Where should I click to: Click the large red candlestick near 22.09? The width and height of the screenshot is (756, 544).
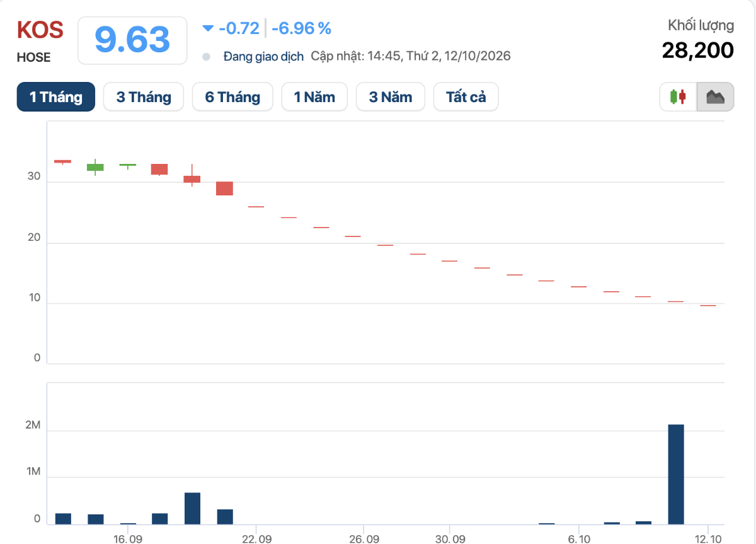point(225,188)
